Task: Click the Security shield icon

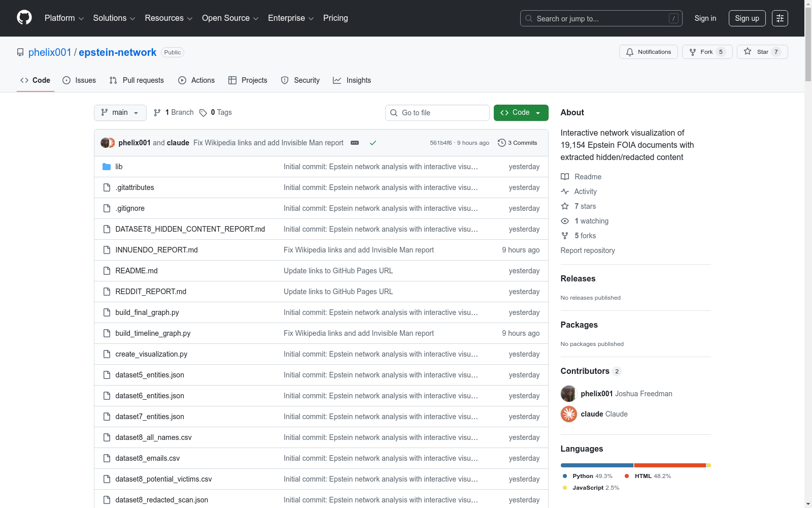Action: (285, 80)
